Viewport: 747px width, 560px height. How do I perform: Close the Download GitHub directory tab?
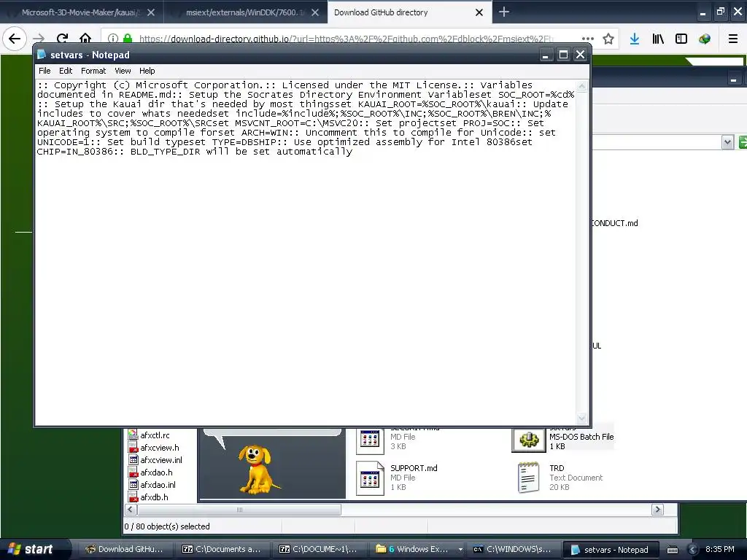coord(479,13)
